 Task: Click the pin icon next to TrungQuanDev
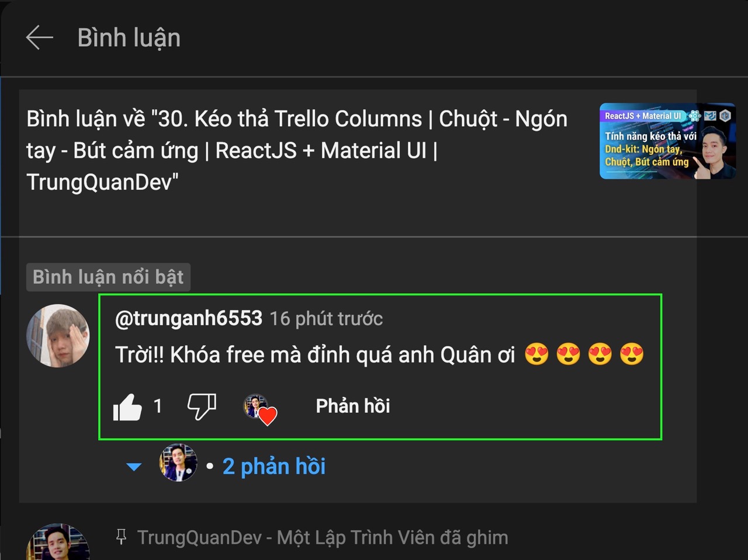[x=121, y=537]
